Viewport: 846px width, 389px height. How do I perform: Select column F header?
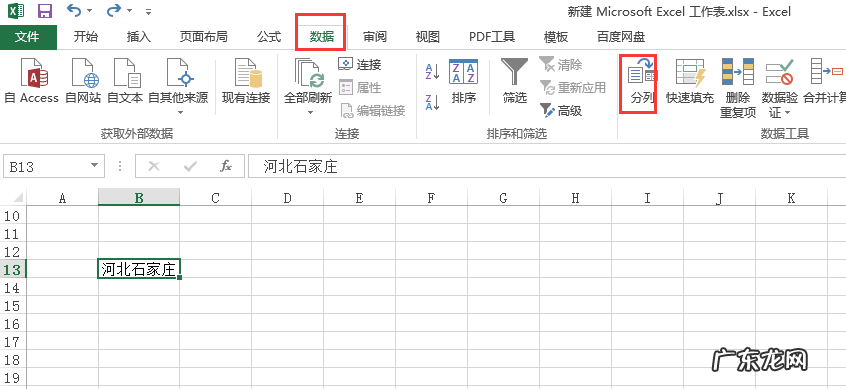431,198
